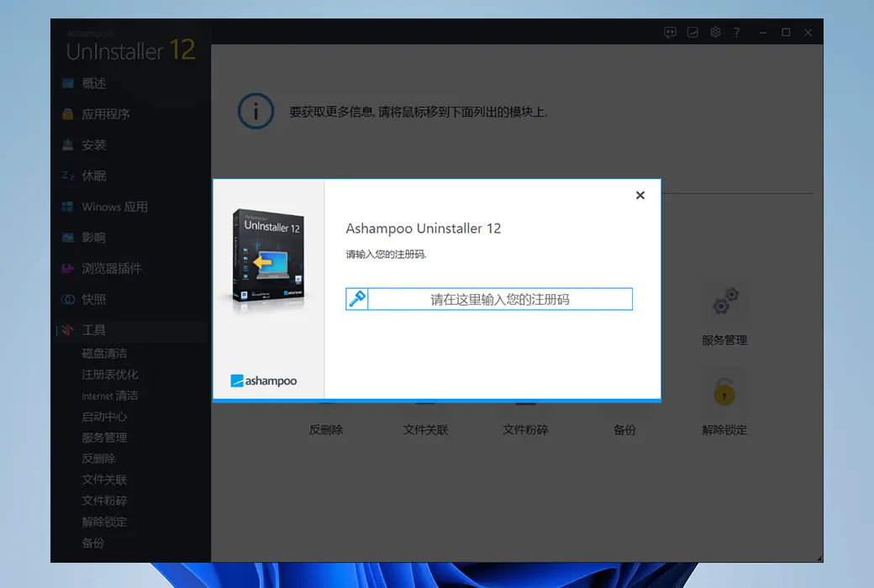Screen dimensions: 874x588
Task: Click the Winows 应用 icon
Action: pos(67,207)
